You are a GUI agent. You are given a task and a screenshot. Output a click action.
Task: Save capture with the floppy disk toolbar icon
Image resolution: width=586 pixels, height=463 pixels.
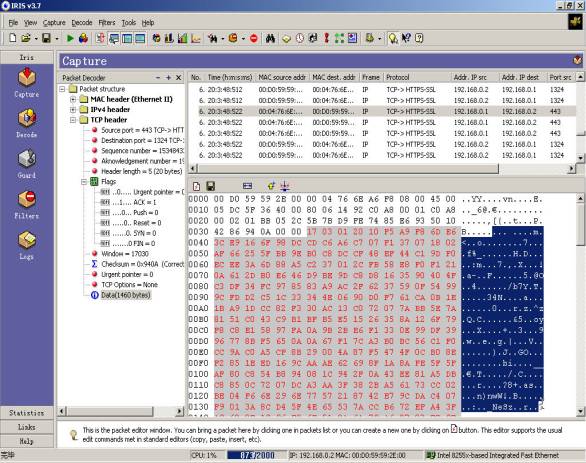[46, 38]
